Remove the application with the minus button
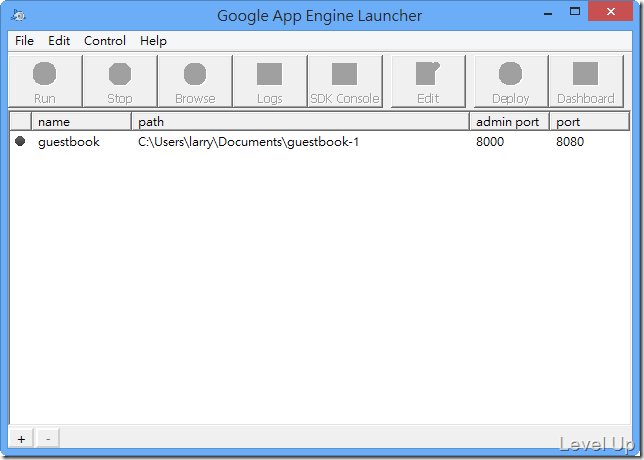The image size is (644, 460). click(x=48, y=439)
